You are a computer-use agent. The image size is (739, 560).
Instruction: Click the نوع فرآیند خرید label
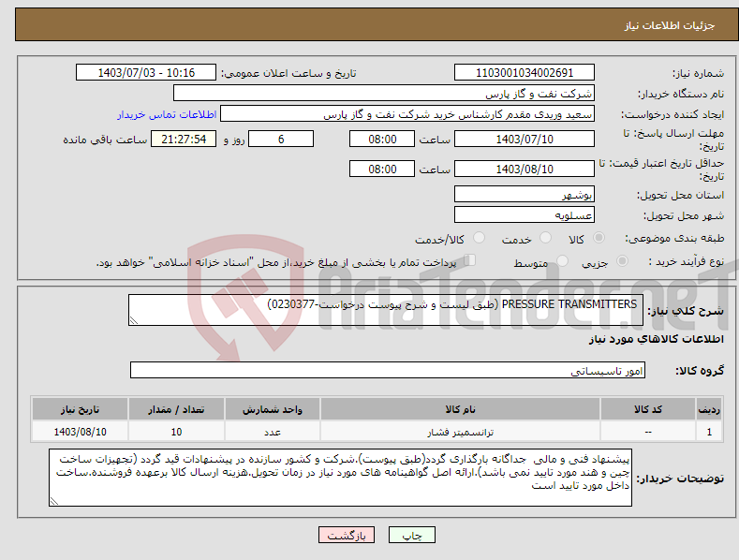pos(687,261)
